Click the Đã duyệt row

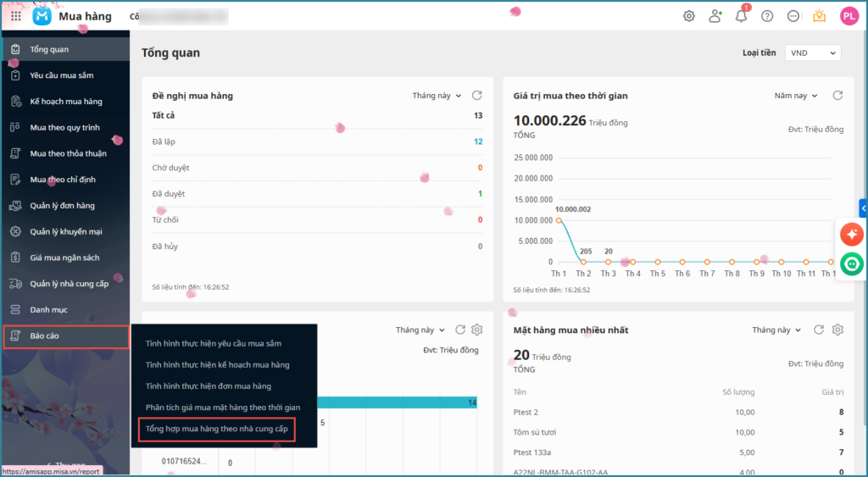[x=317, y=194]
